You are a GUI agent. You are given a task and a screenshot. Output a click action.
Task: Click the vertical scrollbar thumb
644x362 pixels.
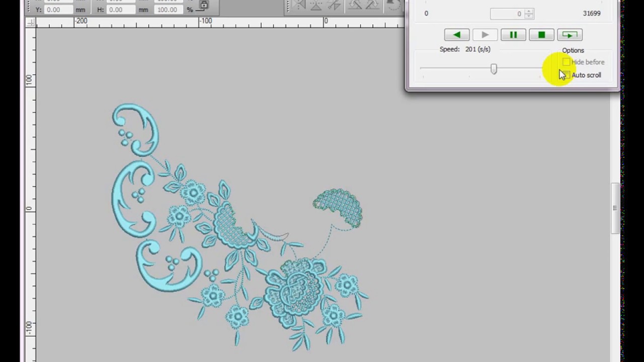coord(615,208)
